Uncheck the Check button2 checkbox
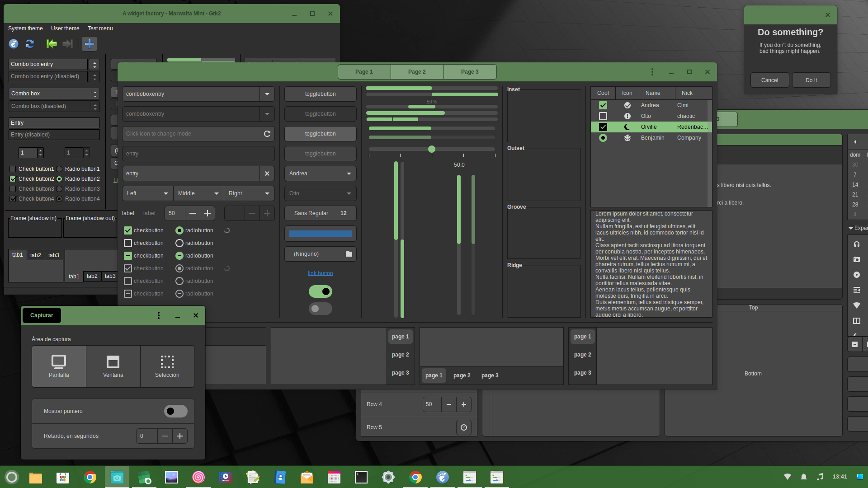This screenshot has height=488, width=868. click(x=13, y=178)
